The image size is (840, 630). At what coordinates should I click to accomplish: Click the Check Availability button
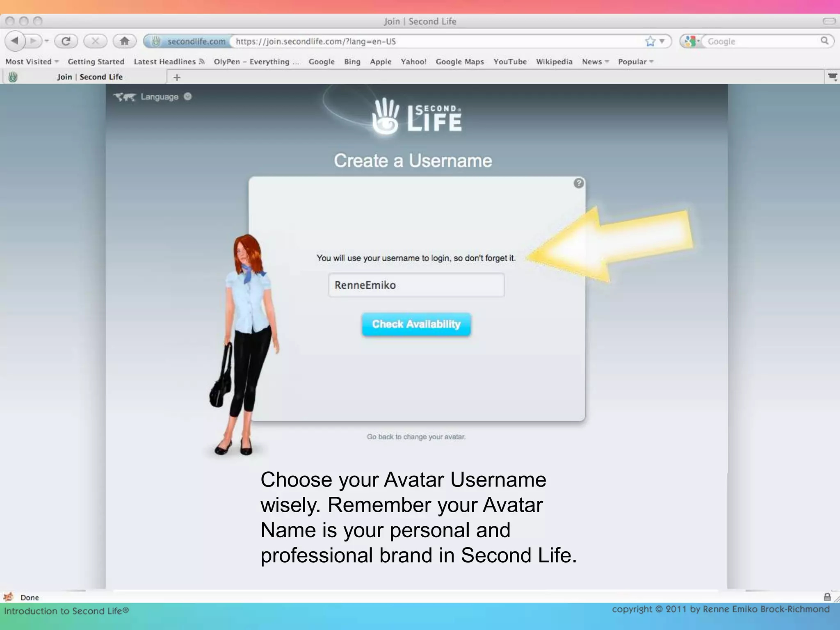pos(416,324)
